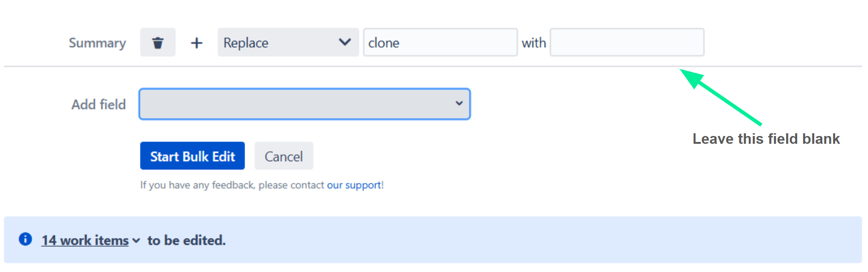Add another Summary action with plus icon

click(x=197, y=43)
